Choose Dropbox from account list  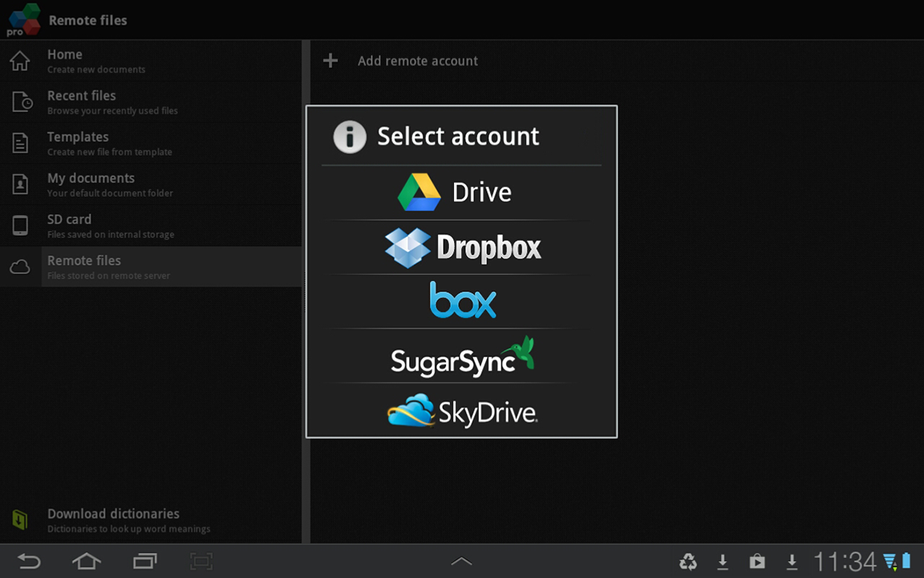click(x=461, y=247)
